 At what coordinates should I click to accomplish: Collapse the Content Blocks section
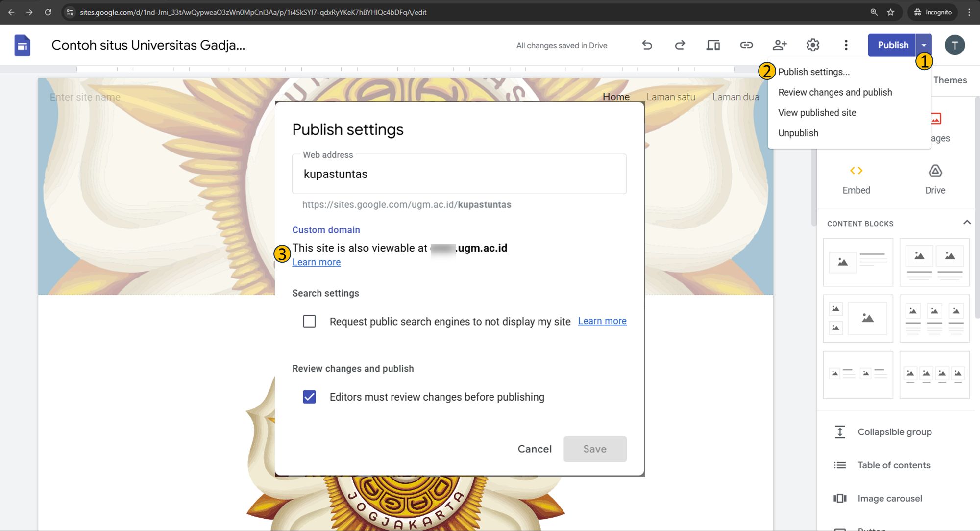click(967, 223)
